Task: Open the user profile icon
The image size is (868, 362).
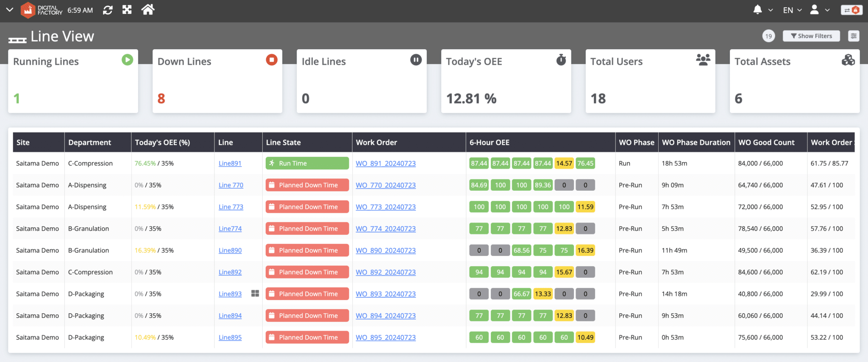Action: [814, 10]
